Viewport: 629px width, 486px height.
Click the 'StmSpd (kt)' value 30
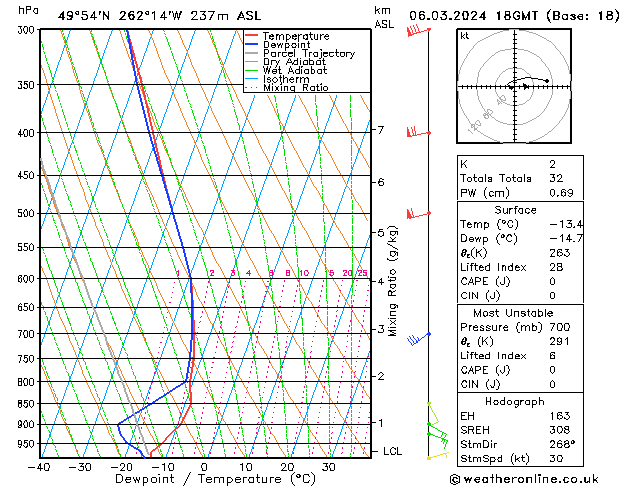point(556,459)
